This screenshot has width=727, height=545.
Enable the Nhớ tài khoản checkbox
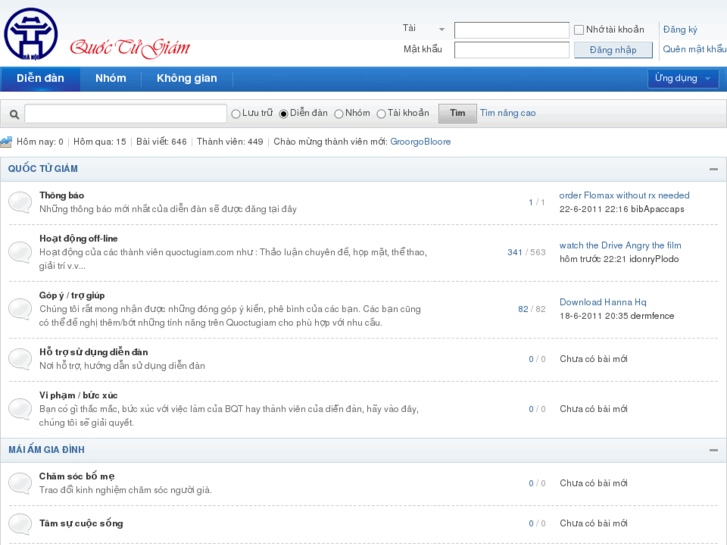click(x=579, y=30)
